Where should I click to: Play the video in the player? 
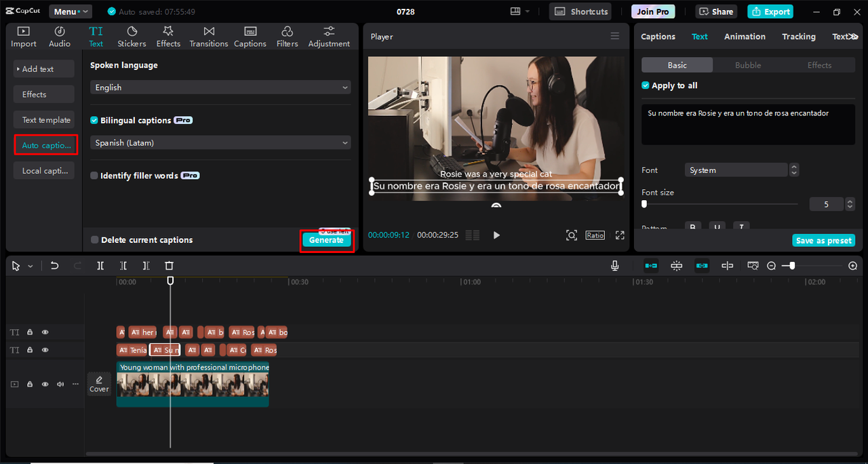[496, 235]
